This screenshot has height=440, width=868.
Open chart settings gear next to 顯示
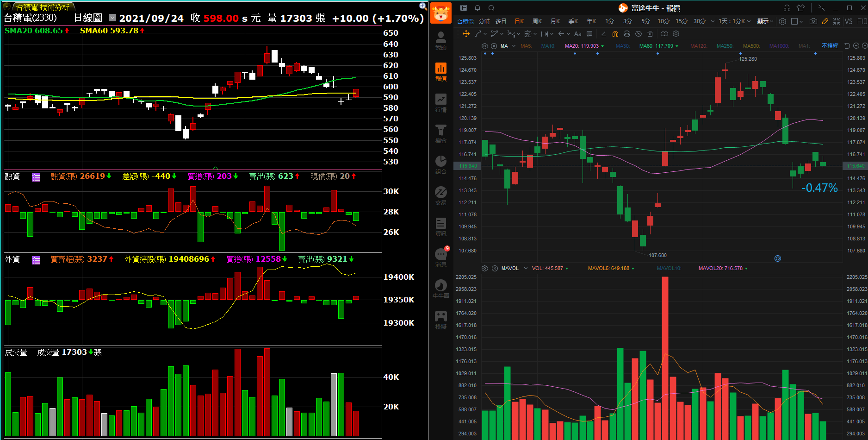(782, 21)
